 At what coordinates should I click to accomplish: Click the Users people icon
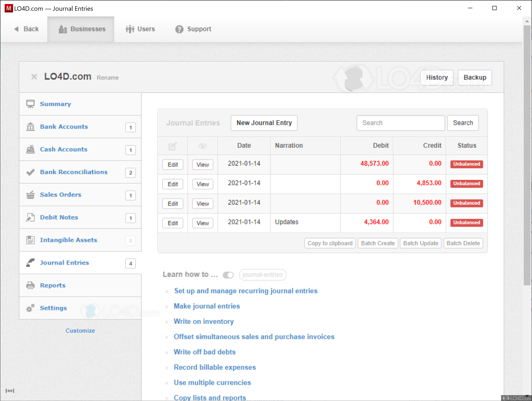(x=130, y=29)
